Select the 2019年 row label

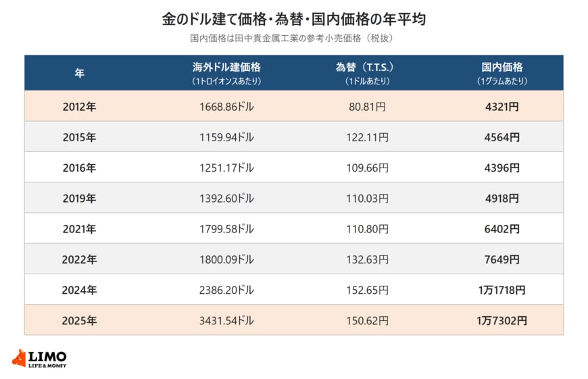click(x=80, y=199)
